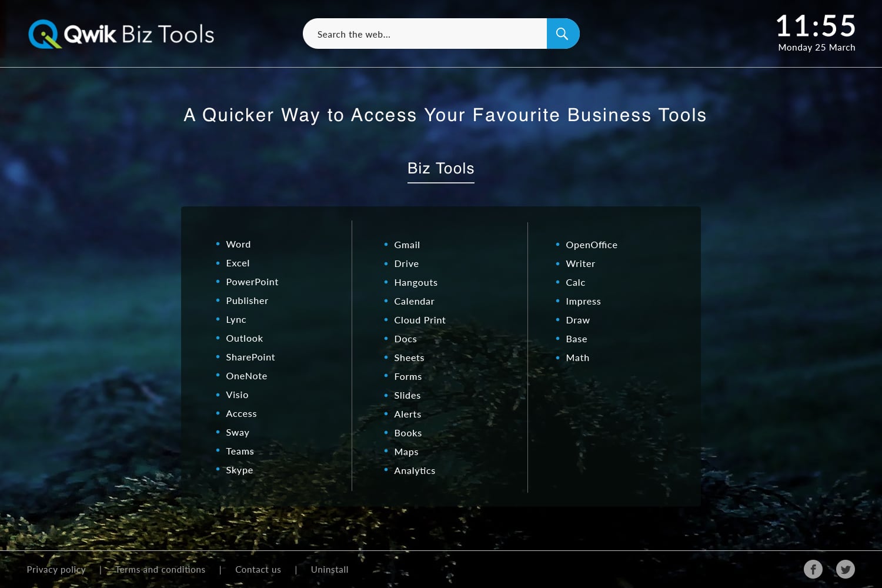The image size is (882, 588).
Task: Go to Slides
Action: click(407, 395)
